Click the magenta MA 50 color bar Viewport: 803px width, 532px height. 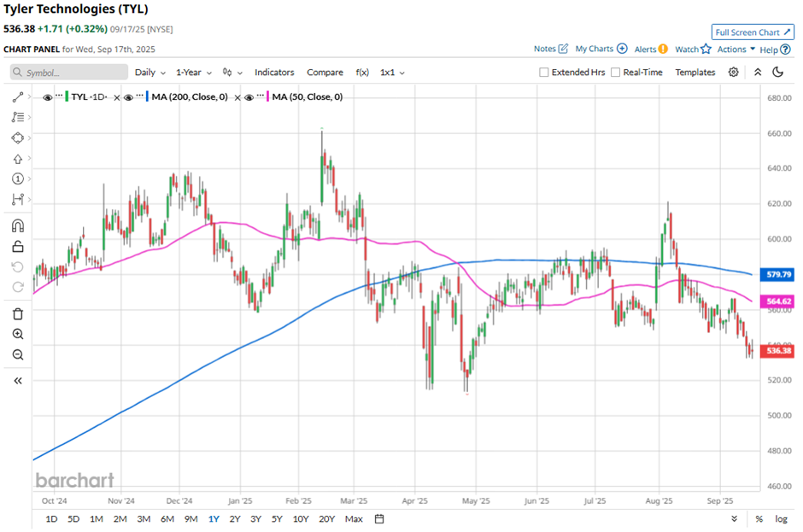coord(268,96)
